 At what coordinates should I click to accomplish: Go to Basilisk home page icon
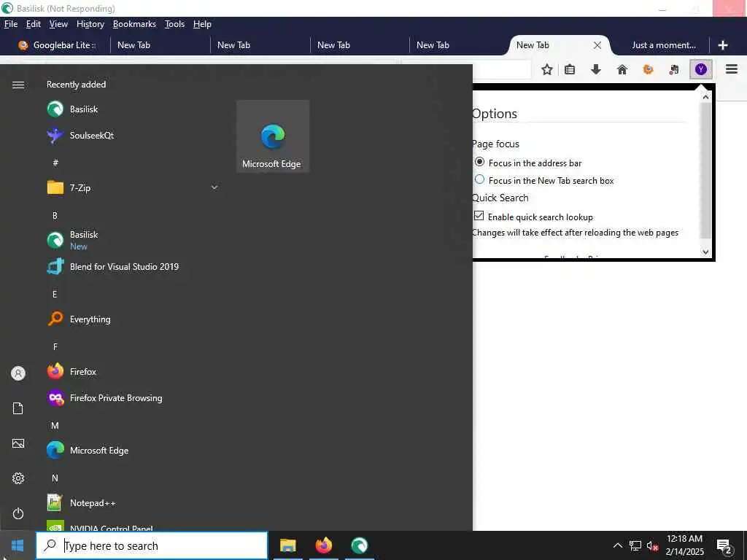[x=622, y=69]
